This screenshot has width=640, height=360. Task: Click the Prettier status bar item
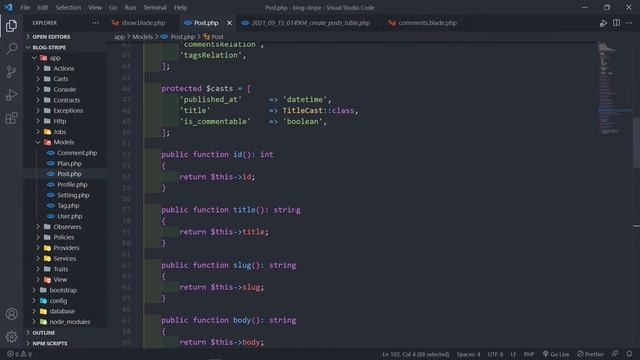[590, 354]
